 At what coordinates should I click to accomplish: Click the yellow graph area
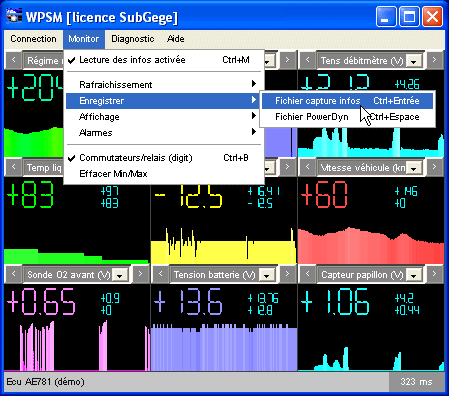(224, 247)
